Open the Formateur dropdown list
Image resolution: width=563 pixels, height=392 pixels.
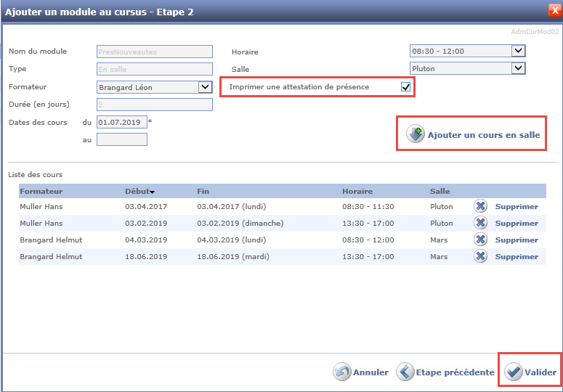204,87
